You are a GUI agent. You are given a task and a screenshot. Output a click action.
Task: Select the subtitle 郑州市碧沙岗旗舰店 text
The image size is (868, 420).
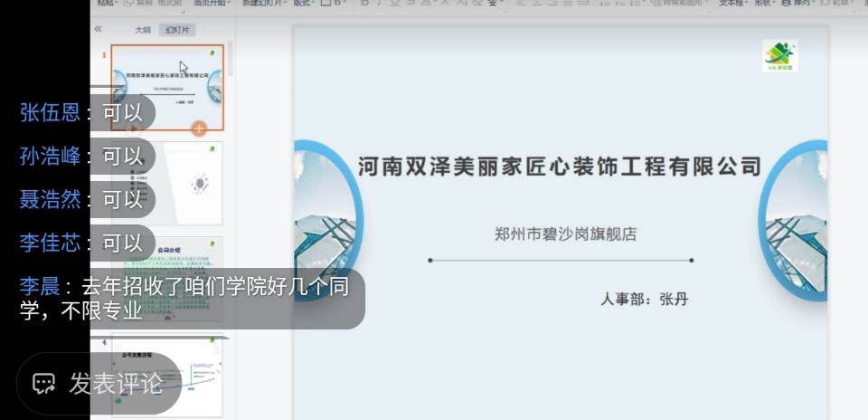click(565, 234)
